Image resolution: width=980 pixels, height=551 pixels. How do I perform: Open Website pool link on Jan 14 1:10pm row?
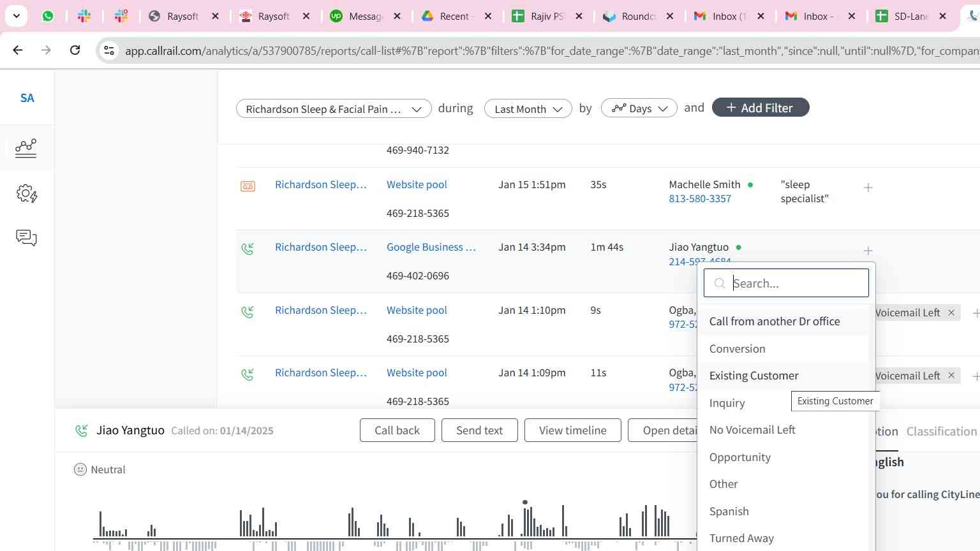(x=417, y=311)
